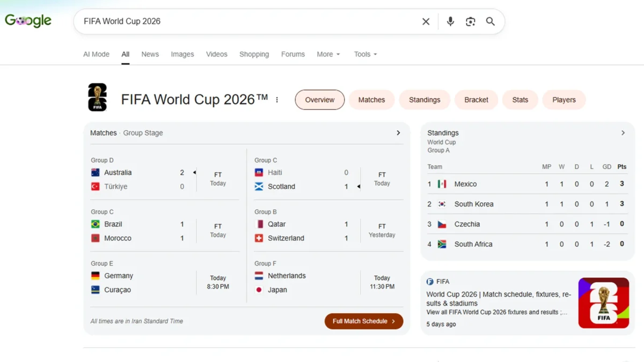Click the Brazil flag icon

(96, 224)
